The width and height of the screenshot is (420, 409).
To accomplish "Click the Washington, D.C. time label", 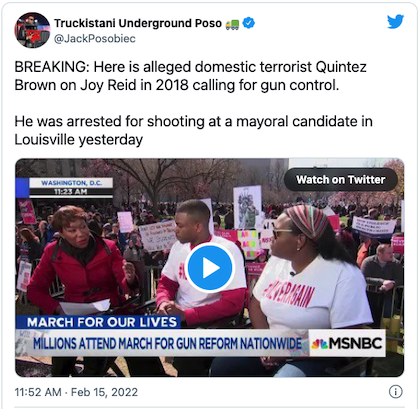I will point(71,187).
